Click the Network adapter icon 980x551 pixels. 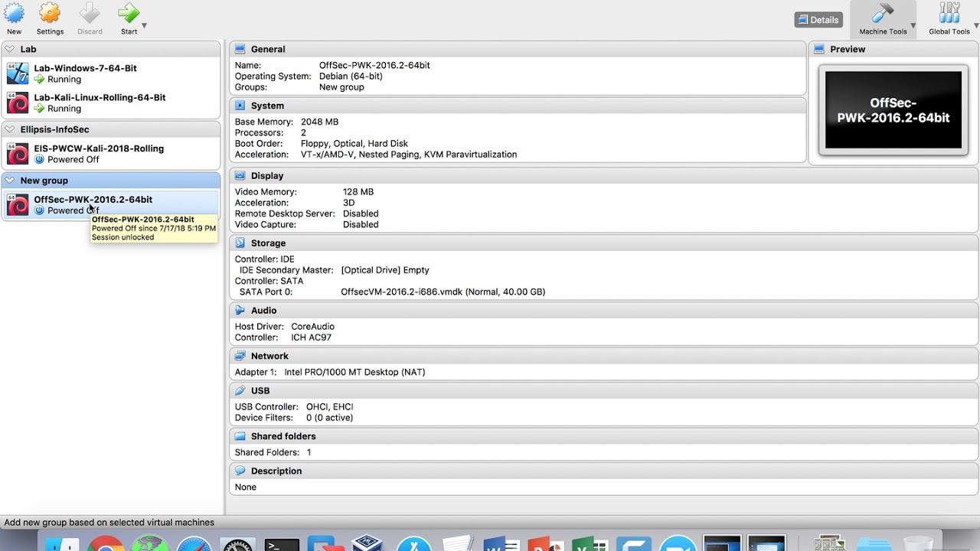point(240,356)
